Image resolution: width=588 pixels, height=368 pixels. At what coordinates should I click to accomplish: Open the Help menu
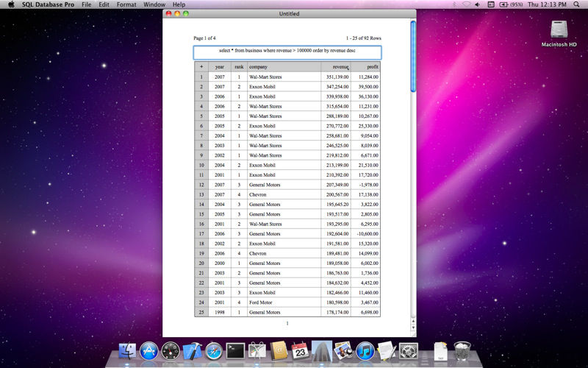coord(179,4)
